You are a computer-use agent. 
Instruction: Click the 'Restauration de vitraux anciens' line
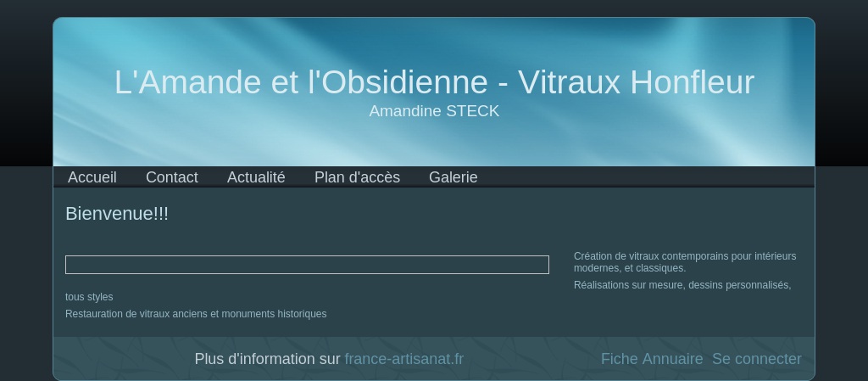point(196,314)
